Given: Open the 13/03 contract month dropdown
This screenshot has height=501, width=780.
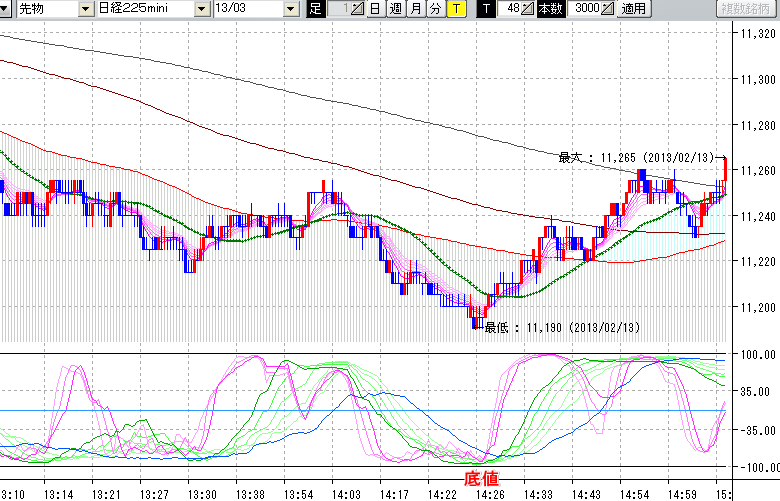Looking at the screenshot, I should click(291, 9).
